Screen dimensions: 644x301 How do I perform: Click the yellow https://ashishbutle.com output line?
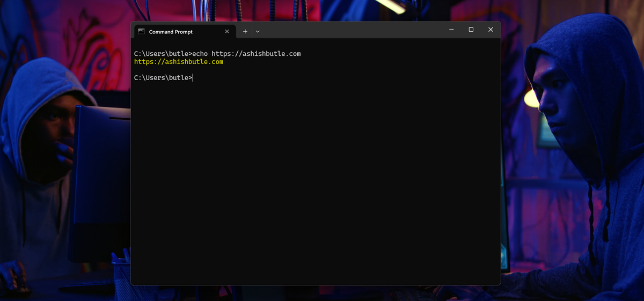tap(179, 62)
